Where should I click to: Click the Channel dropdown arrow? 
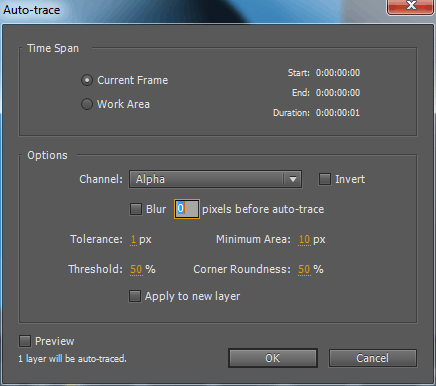point(293,179)
